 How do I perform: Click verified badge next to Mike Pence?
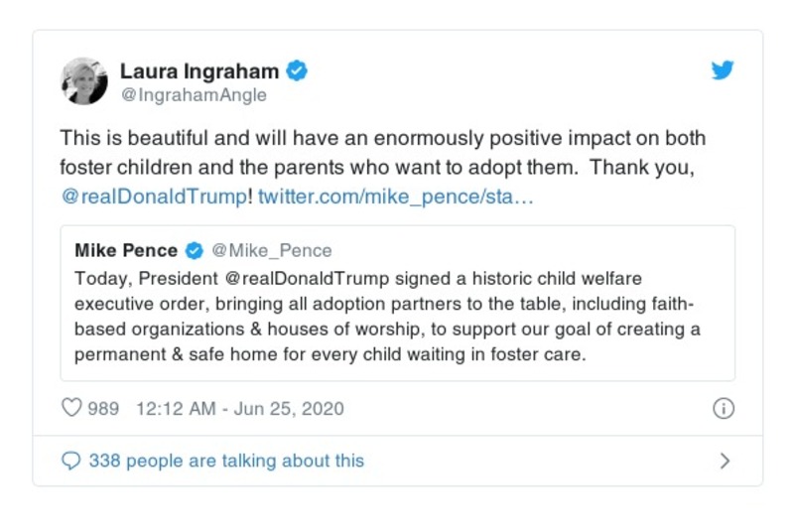[x=194, y=250]
